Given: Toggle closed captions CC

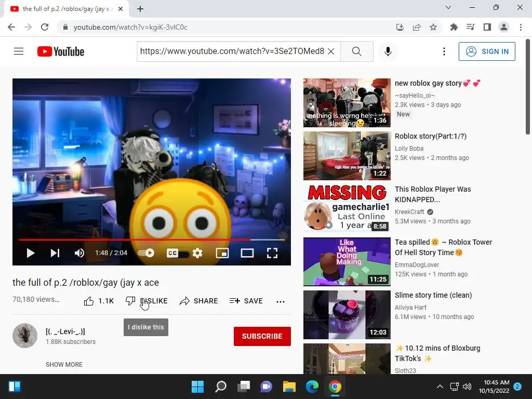Looking at the screenshot, I should click(172, 253).
